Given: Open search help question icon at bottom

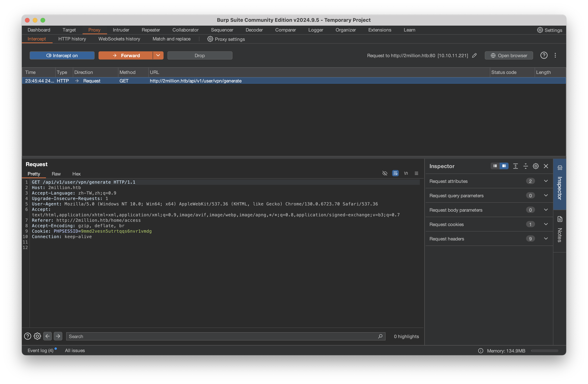Looking at the screenshot, I should [27, 336].
